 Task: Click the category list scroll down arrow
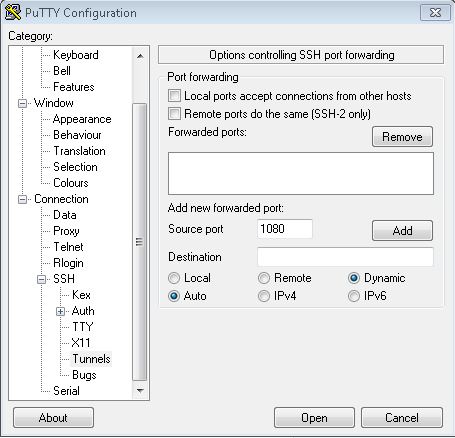point(140,391)
